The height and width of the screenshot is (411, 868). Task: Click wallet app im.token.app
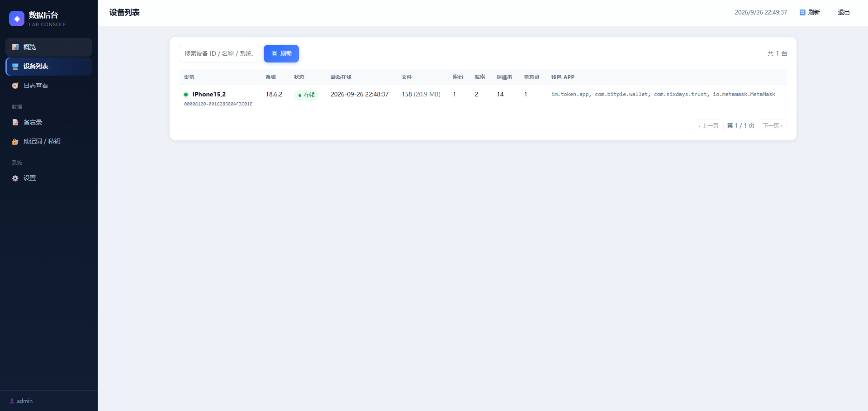(x=570, y=94)
